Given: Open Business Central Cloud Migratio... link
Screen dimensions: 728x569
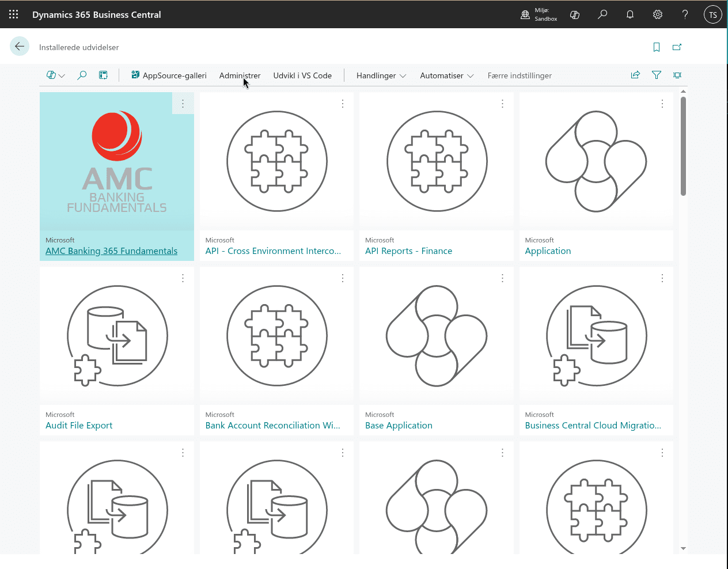Looking at the screenshot, I should (x=593, y=426).
